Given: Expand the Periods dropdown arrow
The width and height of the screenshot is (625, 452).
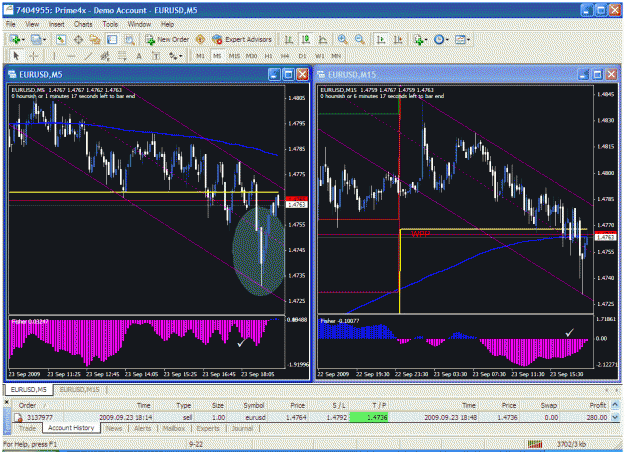Looking at the screenshot, I should click(447, 39).
